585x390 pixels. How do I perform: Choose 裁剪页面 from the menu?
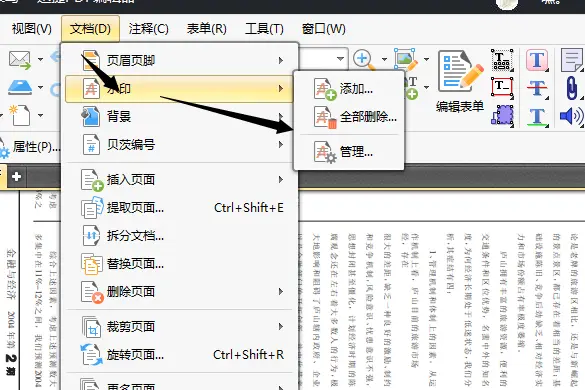click(178, 327)
